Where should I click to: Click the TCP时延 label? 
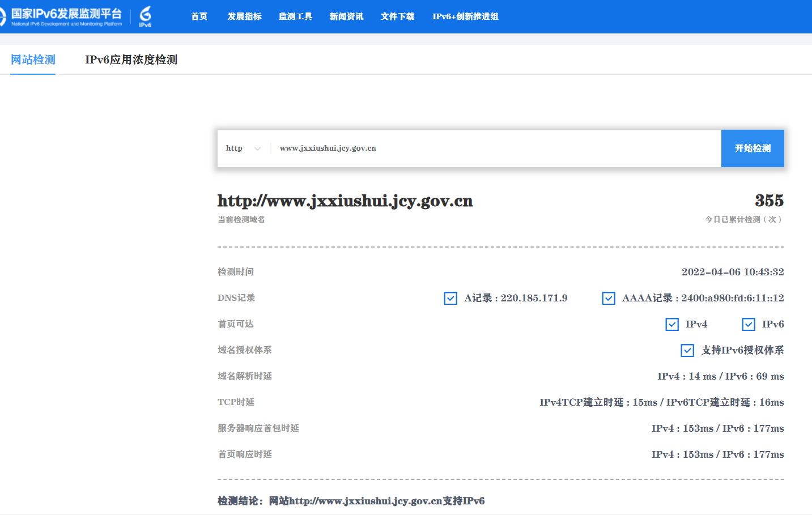click(x=236, y=402)
